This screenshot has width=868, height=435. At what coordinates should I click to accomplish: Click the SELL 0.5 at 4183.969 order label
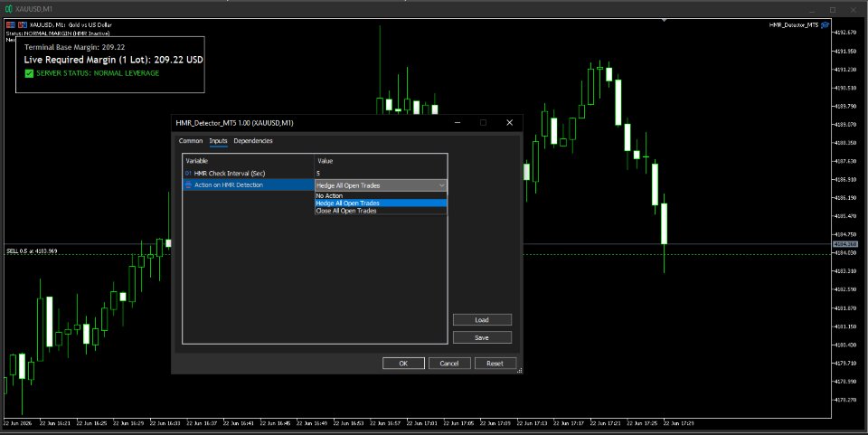(32, 251)
